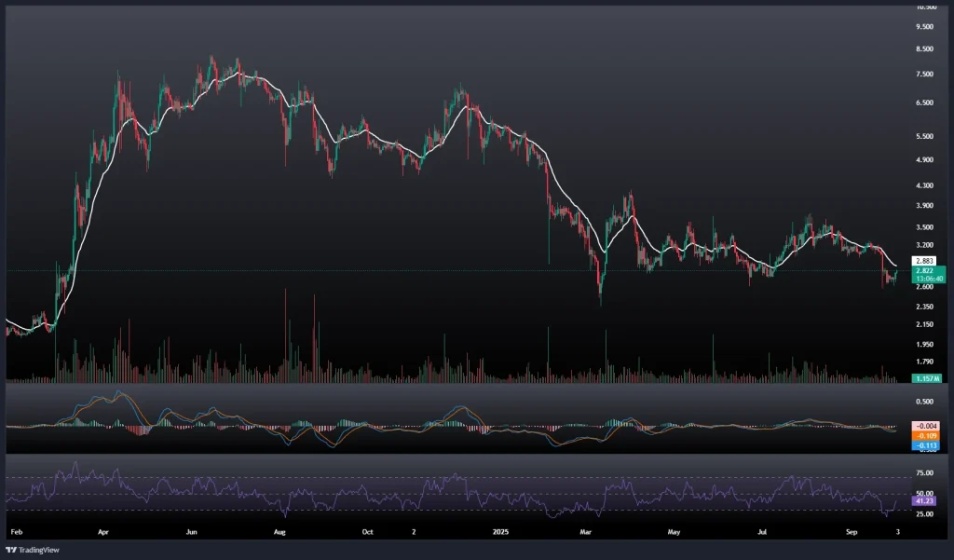Image resolution: width=954 pixels, height=560 pixels.
Task: Click the Jun label on time axis
Action: click(x=192, y=531)
